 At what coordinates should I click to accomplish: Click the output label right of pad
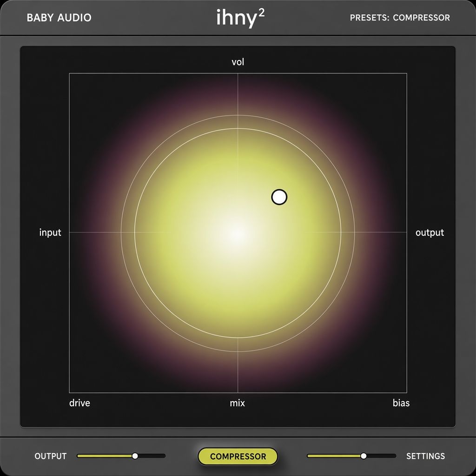point(430,232)
